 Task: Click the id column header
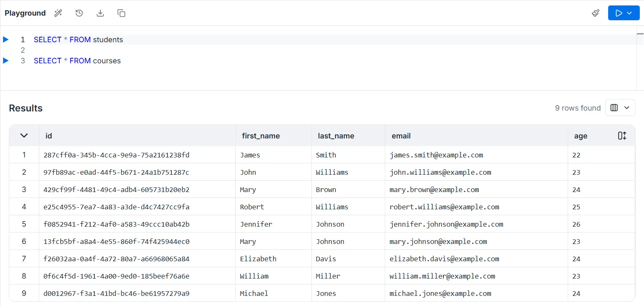49,136
